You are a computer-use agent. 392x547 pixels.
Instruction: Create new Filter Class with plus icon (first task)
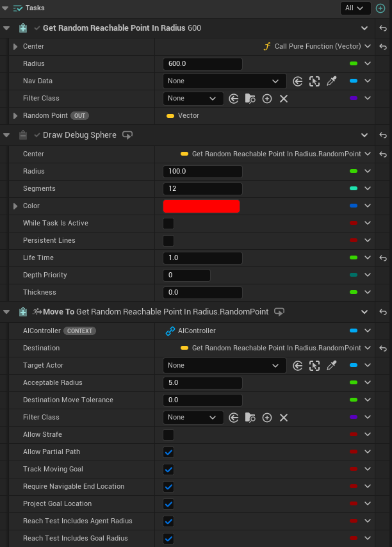pyautogui.click(x=267, y=99)
